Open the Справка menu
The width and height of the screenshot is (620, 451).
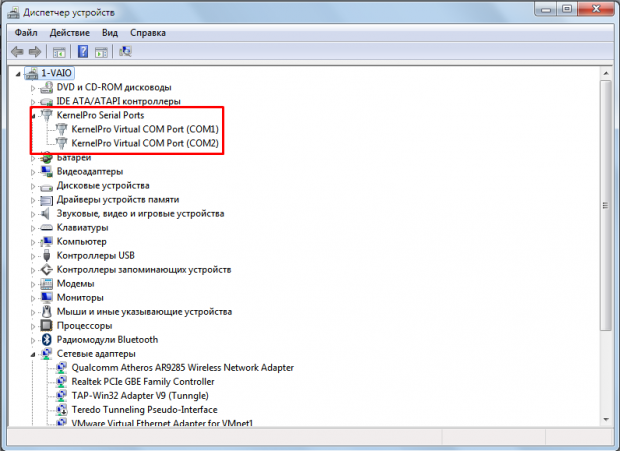click(x=149, y=32)
